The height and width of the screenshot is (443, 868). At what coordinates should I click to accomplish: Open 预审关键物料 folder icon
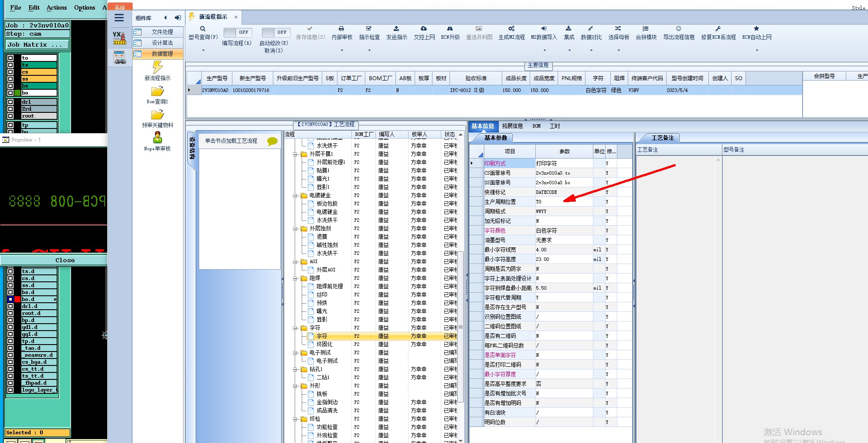click(157, 115)
